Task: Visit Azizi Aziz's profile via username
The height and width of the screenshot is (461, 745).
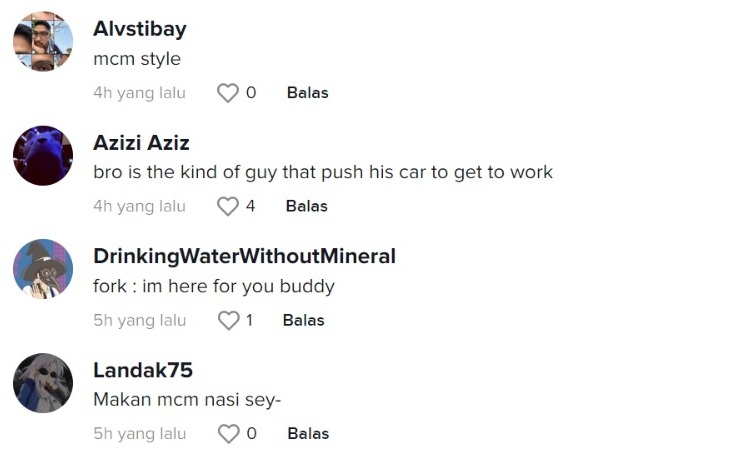Action: pyautogui.click(x=141, y=143)
